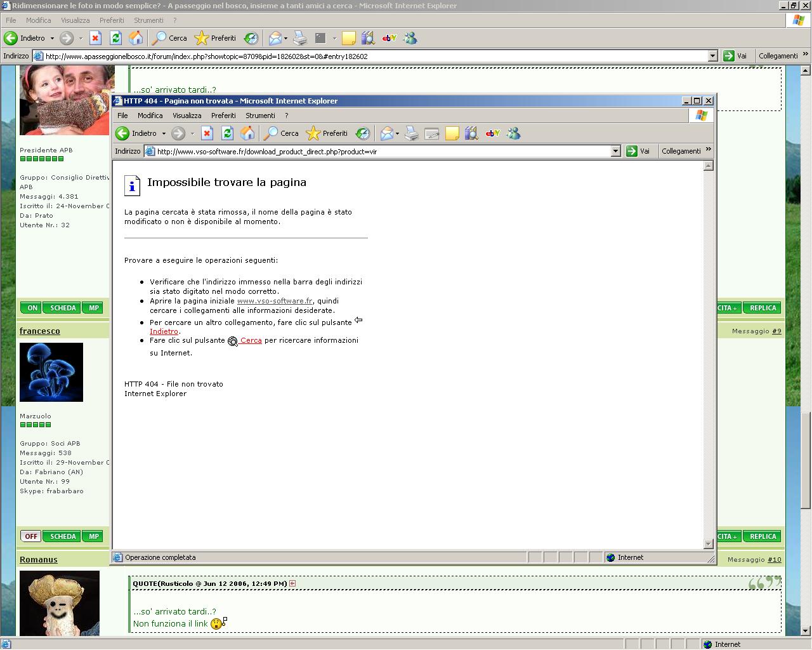812x650 pixels.
Task: Click Refresh icon in the HTTP 404 window
Action: pos(227,133)
